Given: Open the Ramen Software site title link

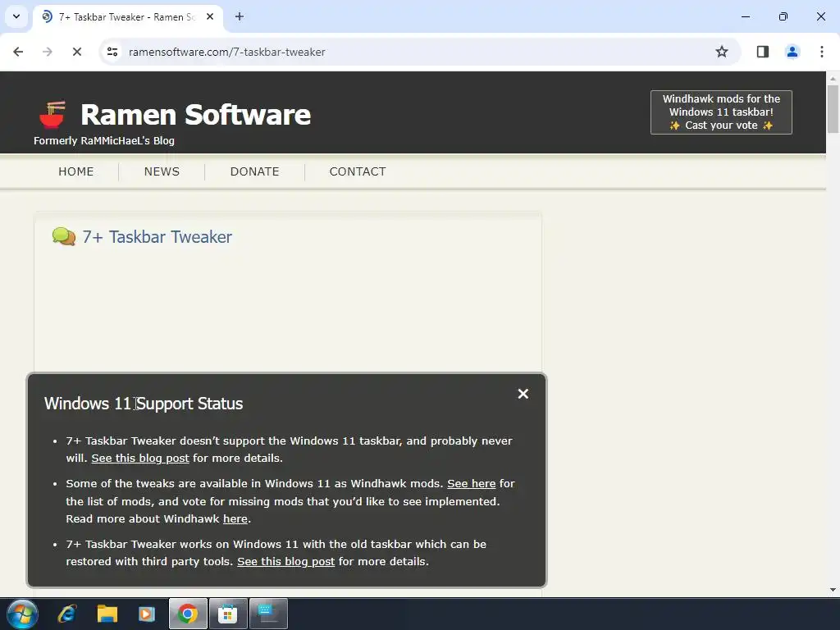Looking at the screenshot, I should (x=195, y=115).
